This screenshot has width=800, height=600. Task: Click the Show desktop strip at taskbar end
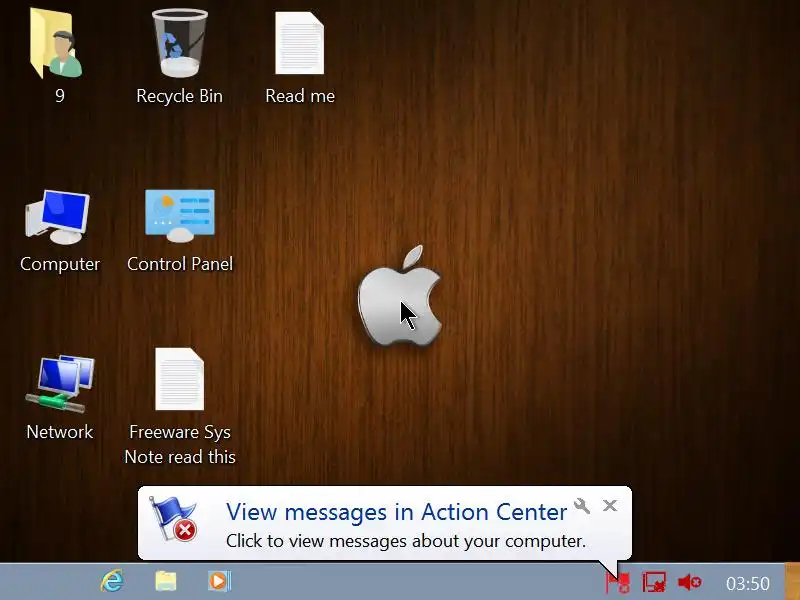click(792, 582)
